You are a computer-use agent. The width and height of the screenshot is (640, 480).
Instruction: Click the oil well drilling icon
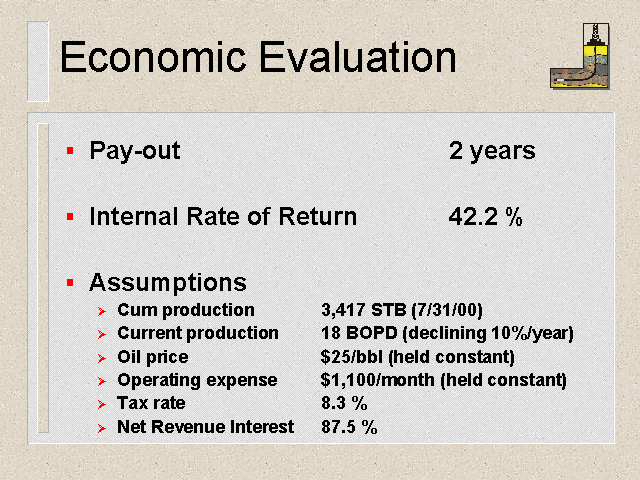pyautogui.click(x=580, y=56)
